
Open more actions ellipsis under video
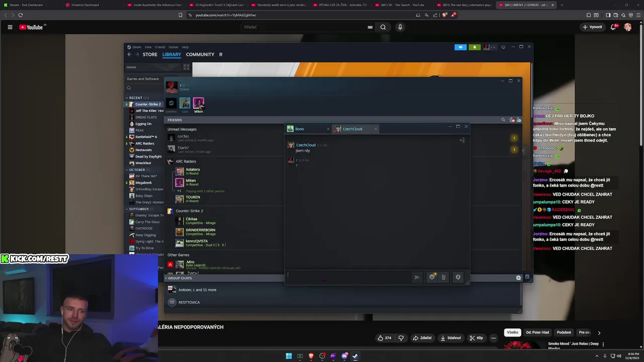tap(494, 338)
